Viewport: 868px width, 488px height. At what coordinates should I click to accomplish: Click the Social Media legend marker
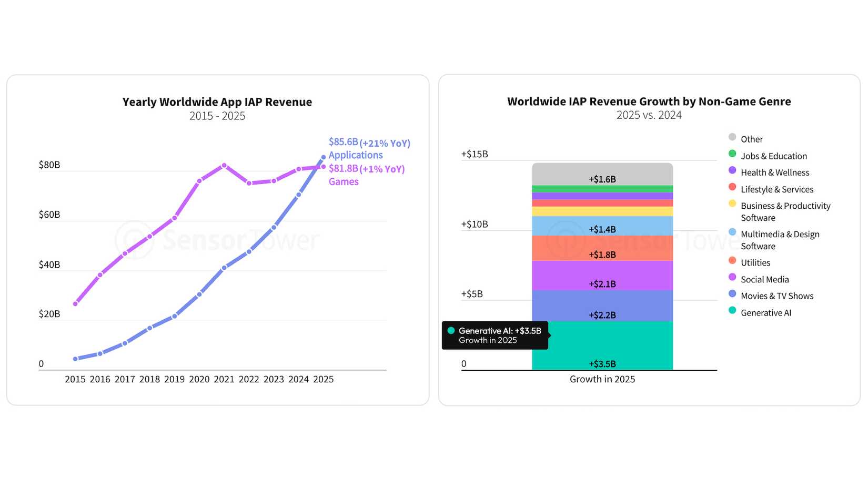coord(732,279)
